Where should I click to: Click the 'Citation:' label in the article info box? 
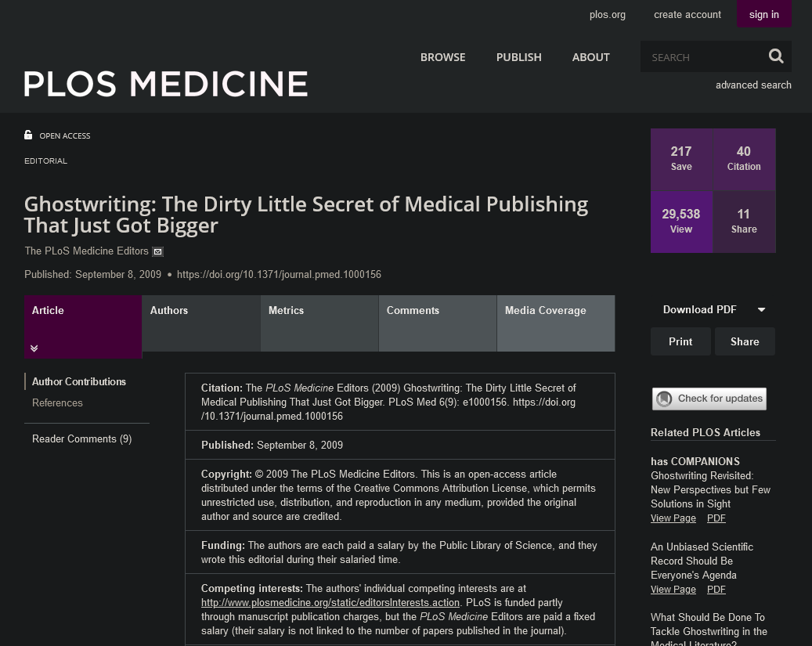[222, 388]
